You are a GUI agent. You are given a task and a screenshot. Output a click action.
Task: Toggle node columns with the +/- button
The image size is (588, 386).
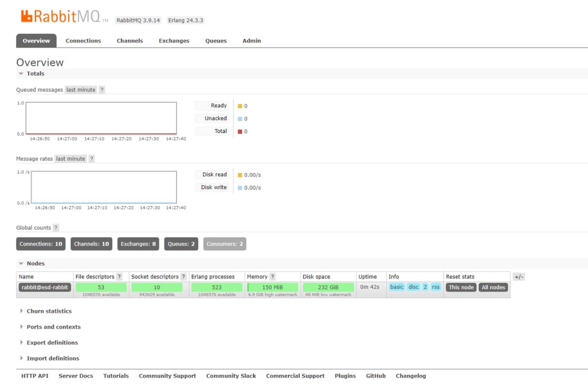pos(518,277)
